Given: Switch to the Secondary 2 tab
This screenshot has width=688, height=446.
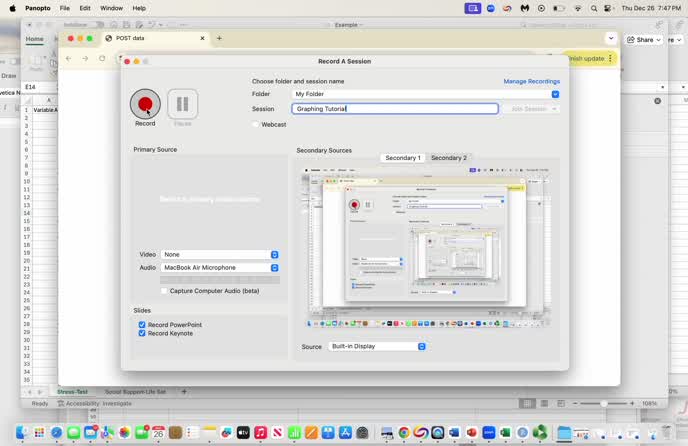Looking at the screenshot, I should (x=448, y=158).
